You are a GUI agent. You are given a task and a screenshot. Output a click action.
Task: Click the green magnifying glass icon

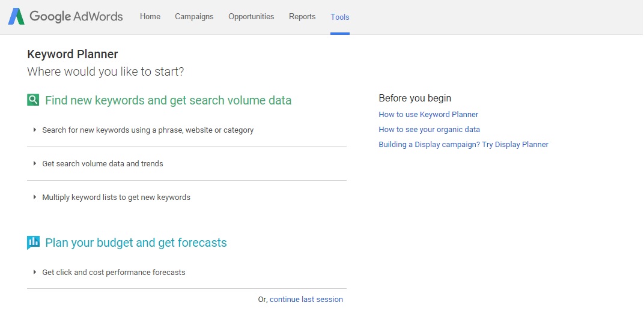click(33, 100)
